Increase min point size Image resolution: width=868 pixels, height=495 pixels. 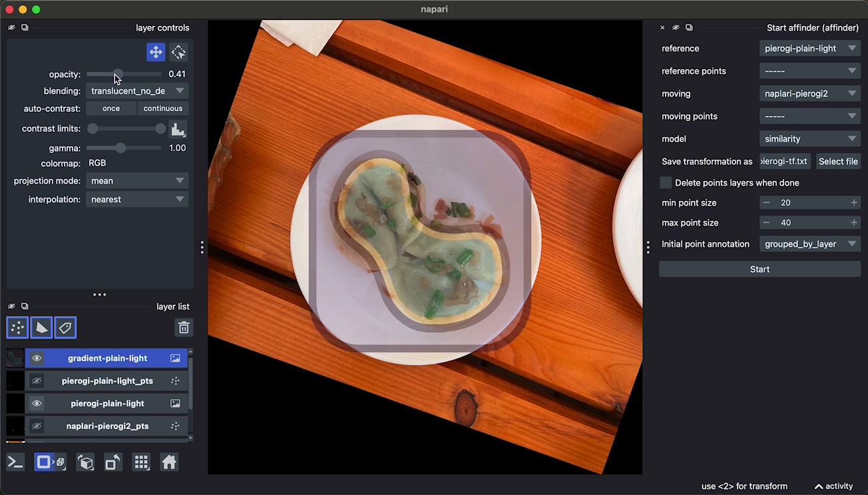tap(854, 203)
